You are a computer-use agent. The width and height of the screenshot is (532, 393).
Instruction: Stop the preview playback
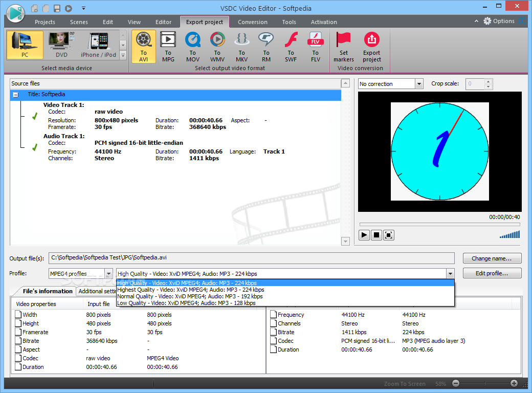376,235
